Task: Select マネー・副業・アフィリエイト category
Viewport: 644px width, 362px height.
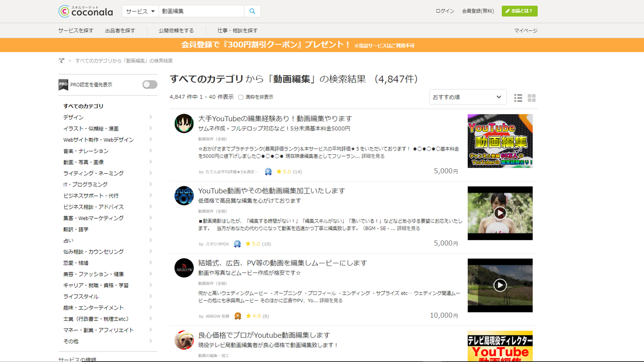Action: [x=99, y=330]
